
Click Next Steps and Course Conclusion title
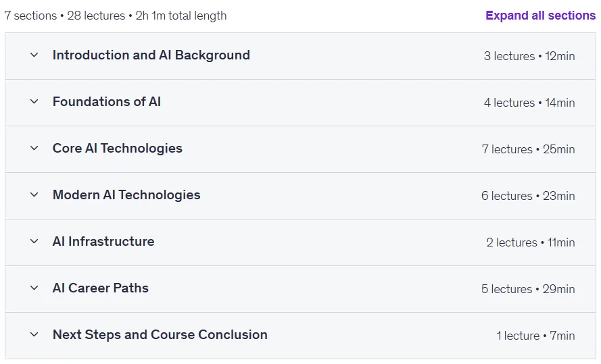[160, 334]
